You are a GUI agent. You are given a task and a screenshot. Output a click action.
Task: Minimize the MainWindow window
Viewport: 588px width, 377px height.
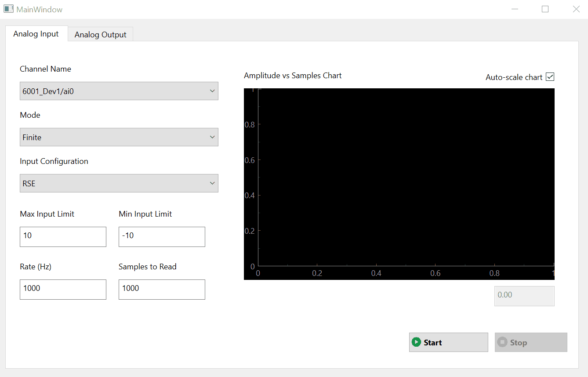pos(515,9)
